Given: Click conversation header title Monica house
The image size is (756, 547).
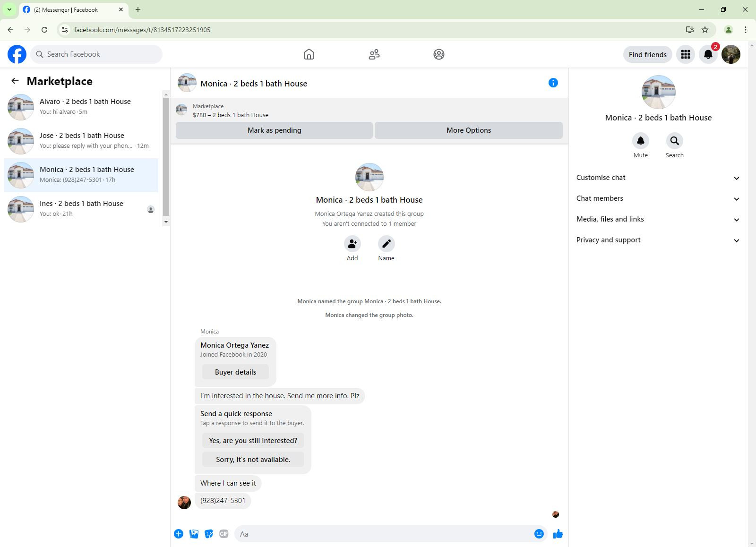Looking at the screenshot, I should point(254,84).
